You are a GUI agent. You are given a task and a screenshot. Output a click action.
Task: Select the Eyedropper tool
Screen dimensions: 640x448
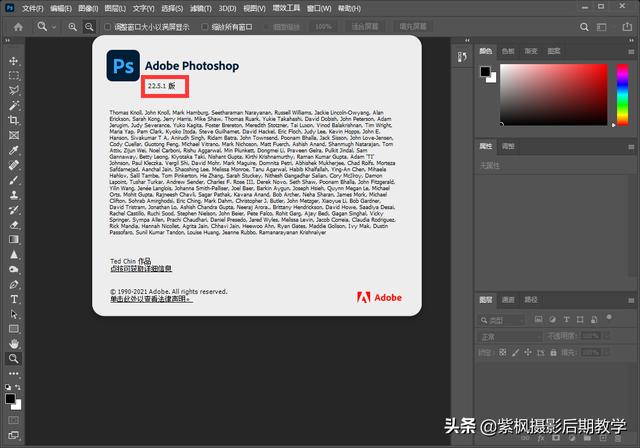click(x=13, y=150)
